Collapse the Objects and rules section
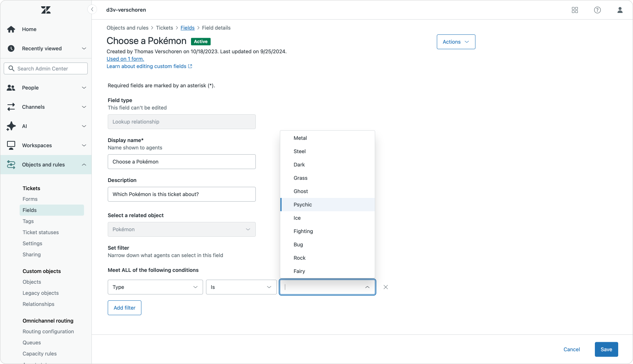 point(84,165)
